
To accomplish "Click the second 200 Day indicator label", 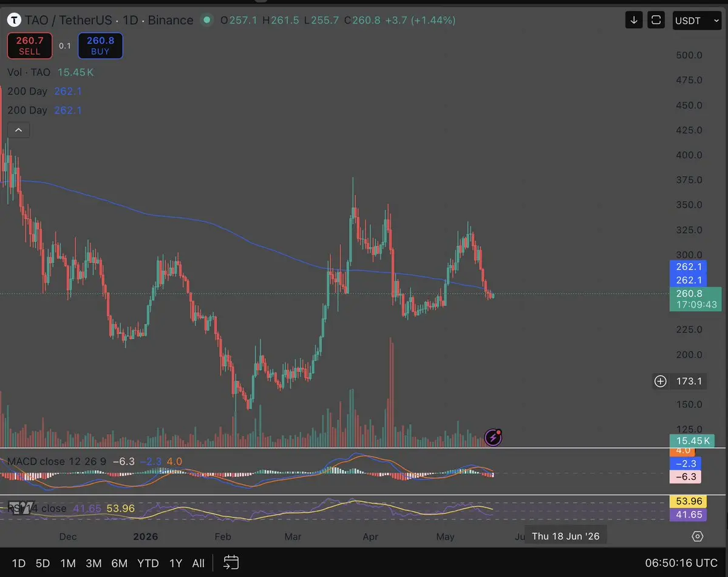I will point(27,110).
